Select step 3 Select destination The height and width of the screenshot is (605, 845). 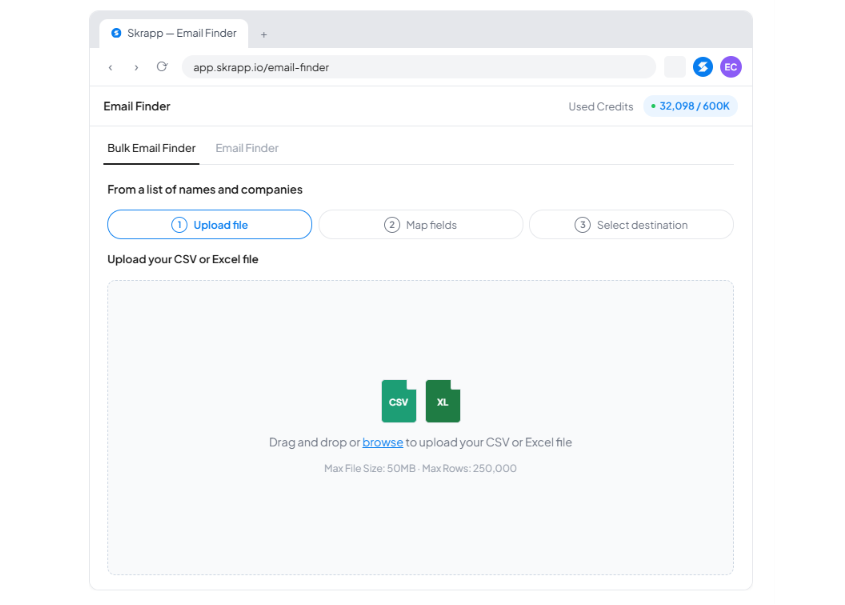coord(631,225)
